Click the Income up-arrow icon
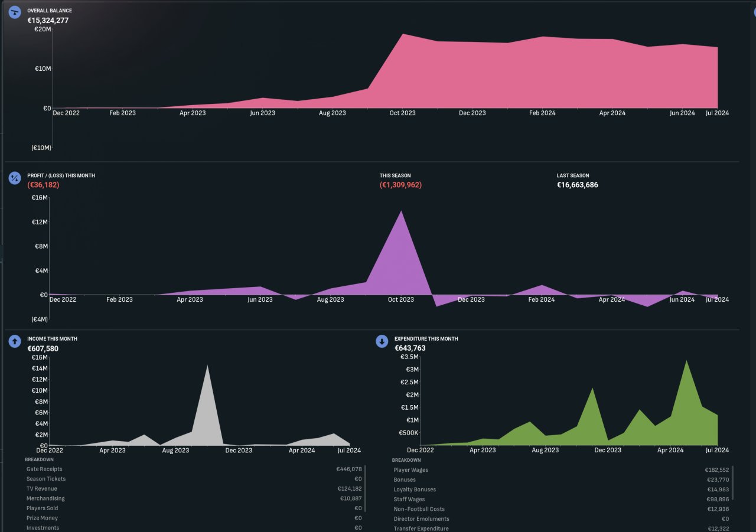756x532 pixels. click(15, 341)
